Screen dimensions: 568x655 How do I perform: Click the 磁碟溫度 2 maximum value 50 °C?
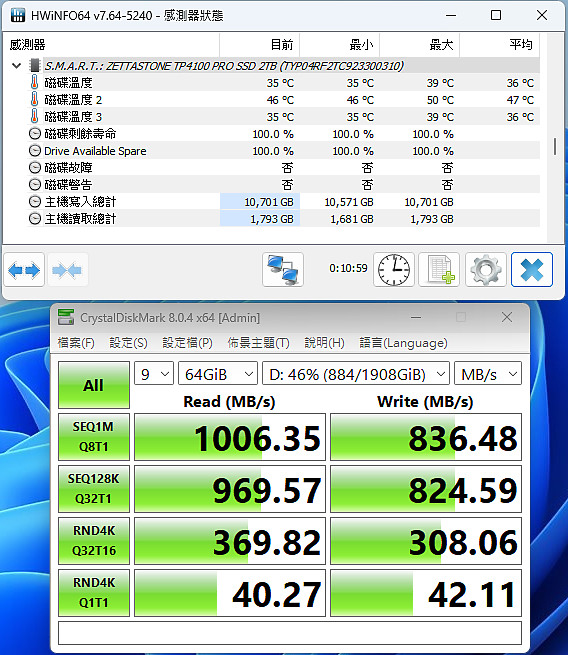pyautogui.click(x=440, y=100)
